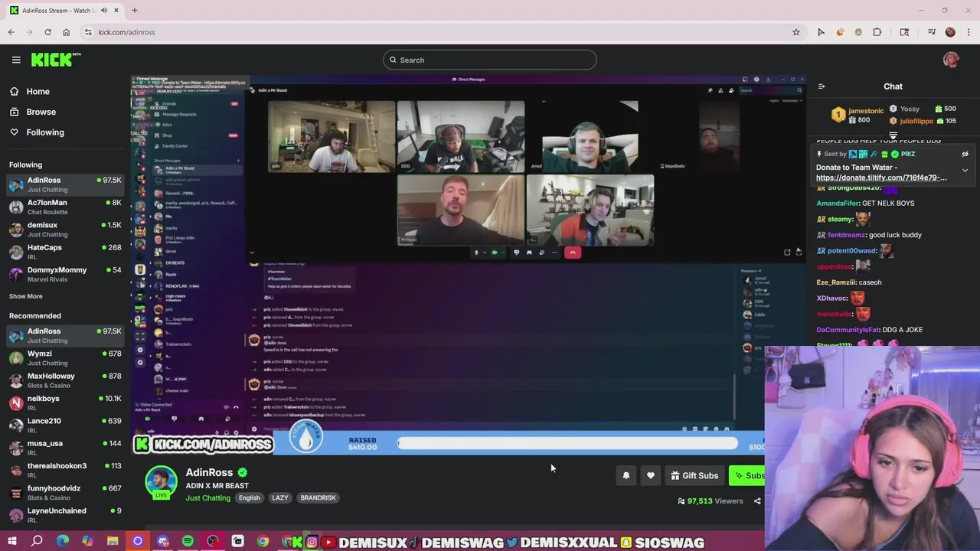The height and width of the screenshot is (551, 980).
Task: Open the user profile avatar menu
Action: [x=951, y=60]
